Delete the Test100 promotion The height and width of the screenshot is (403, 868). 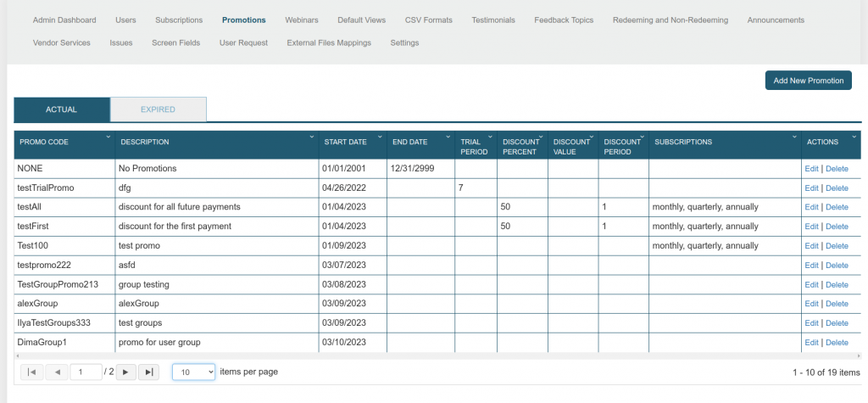point(837,246)
